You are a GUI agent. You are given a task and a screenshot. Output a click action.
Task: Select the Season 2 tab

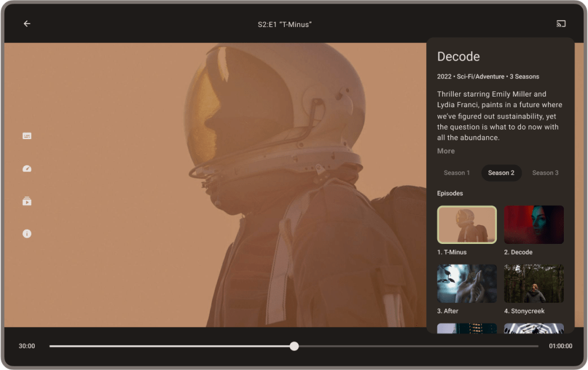(501, 173)
